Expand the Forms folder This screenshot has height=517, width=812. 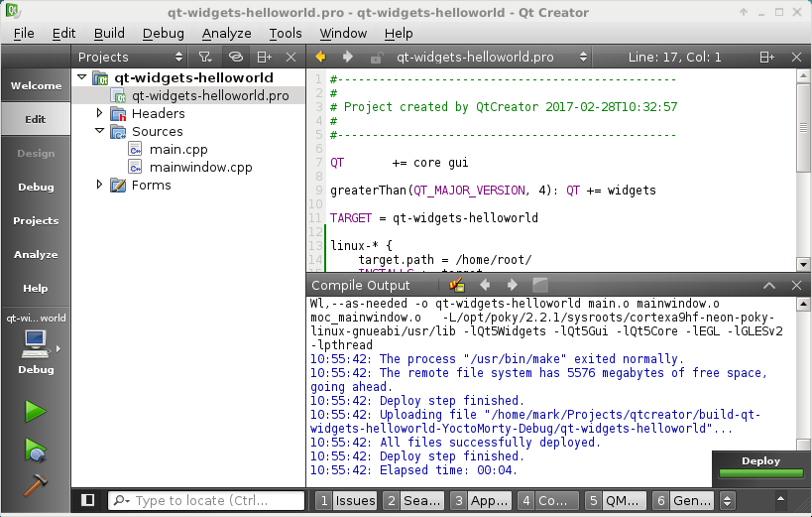(99, 185)
